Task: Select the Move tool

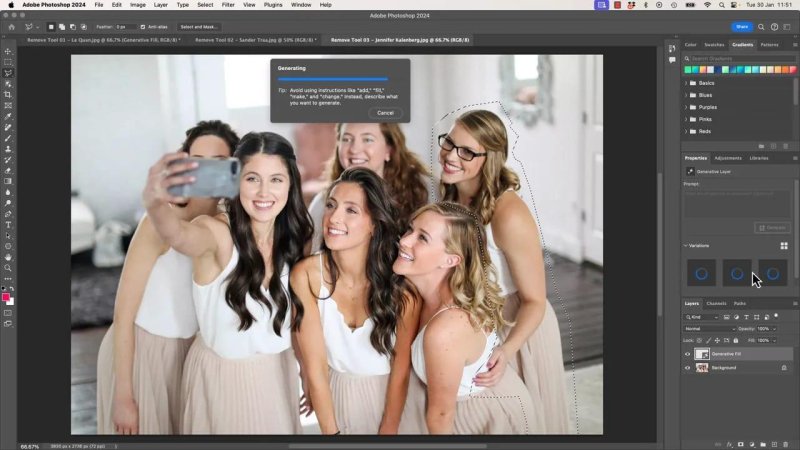Action: coord(8,52)
